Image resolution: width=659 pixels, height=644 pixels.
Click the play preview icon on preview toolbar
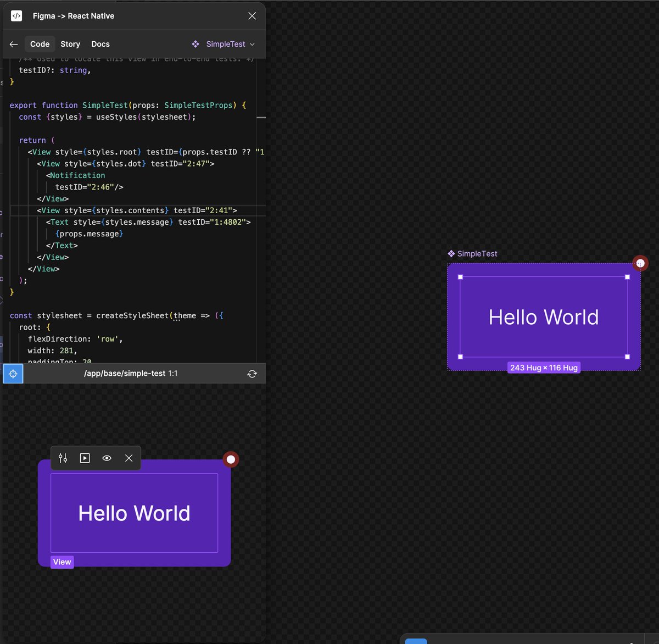click(85, 458)
